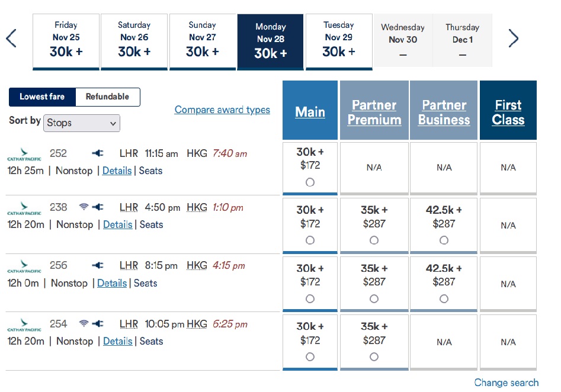The height and width of the screenshot is (392, 561).
Task: Click Change search link
Action: click(506, 383)
